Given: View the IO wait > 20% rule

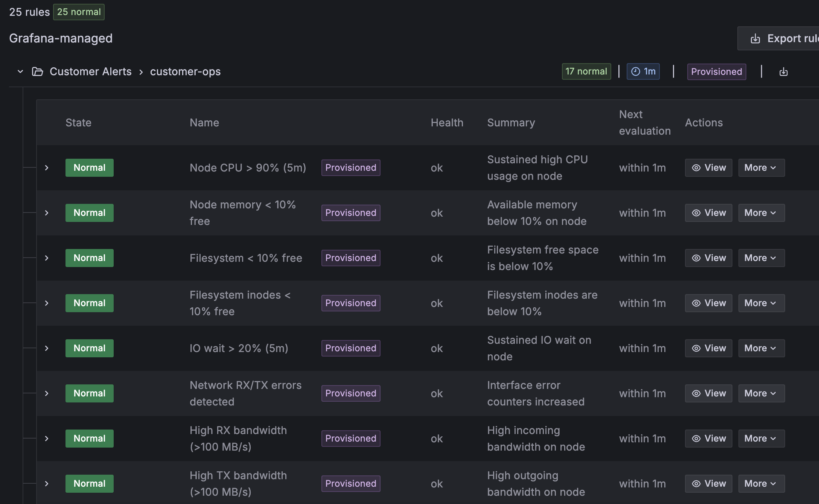Looking at the screenshot, I should click(708, 348).
